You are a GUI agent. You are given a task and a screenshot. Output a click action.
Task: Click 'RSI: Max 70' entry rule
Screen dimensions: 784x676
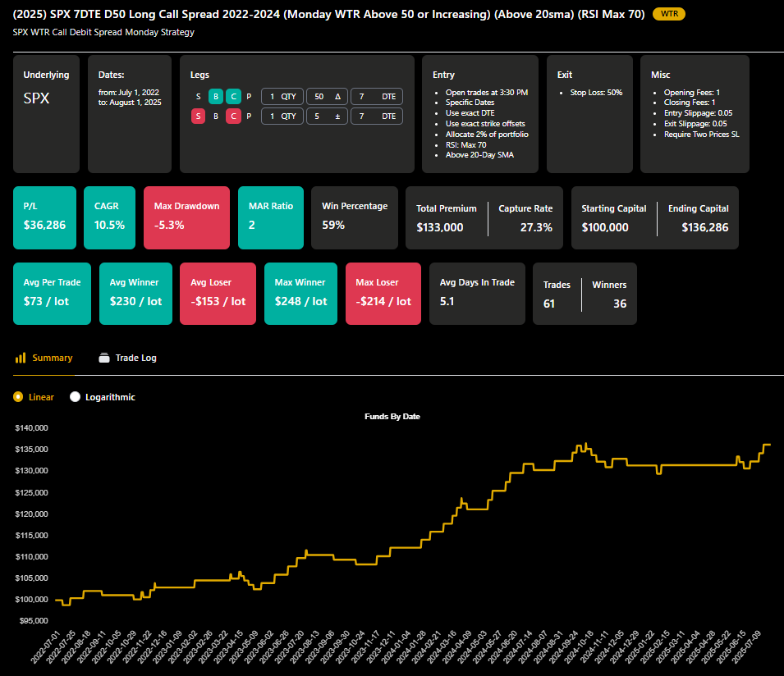pos(466,145)
